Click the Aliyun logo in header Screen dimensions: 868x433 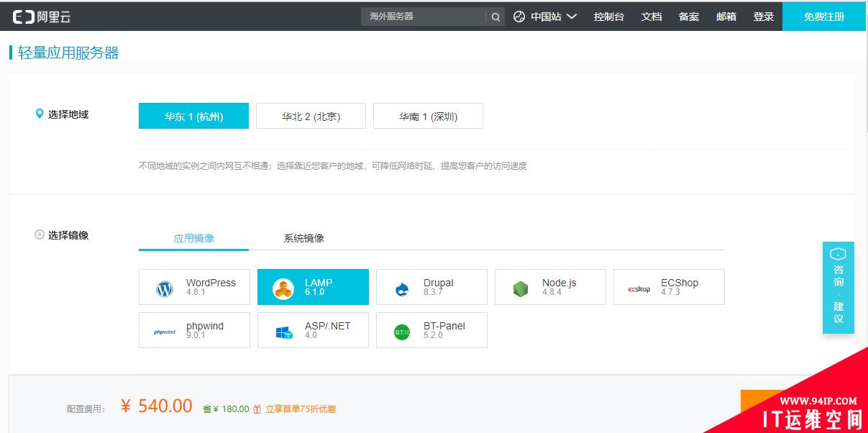coord(42,17)
